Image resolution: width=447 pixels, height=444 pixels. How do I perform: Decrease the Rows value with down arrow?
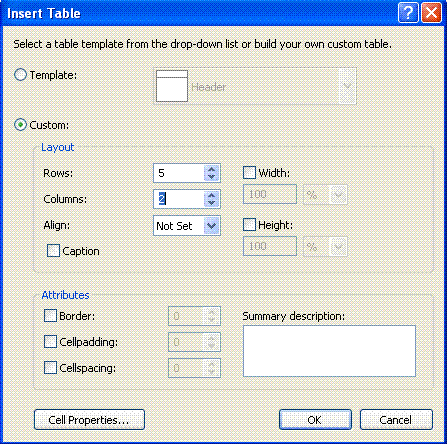tap(211, 177)
